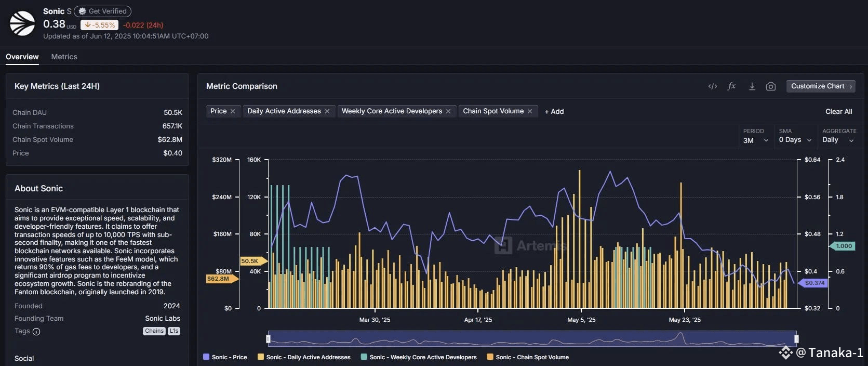The width and height of the screenshot is (868, 366).
Task: Click the Sonic Labs founding team value
Action: pyautogui.click(x=163, y=318)
